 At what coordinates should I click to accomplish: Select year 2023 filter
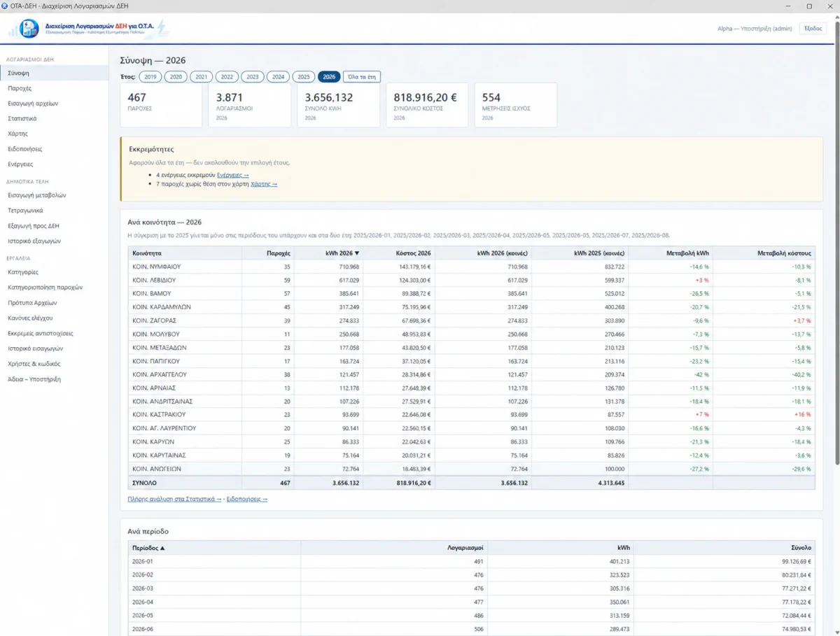click(252, 77)
